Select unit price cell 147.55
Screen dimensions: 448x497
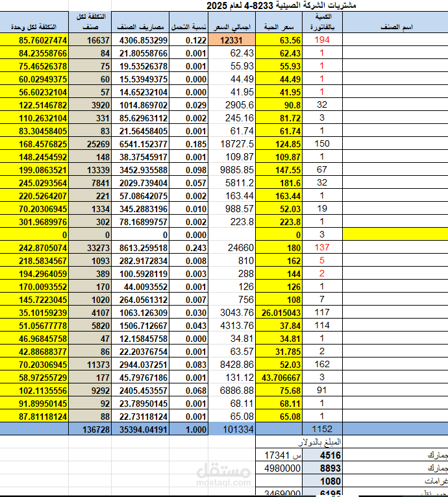279,170
